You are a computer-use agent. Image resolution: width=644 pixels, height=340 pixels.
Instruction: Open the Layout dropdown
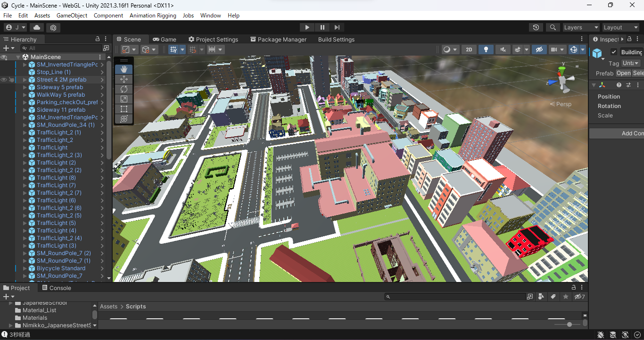[x=620, y=27]
